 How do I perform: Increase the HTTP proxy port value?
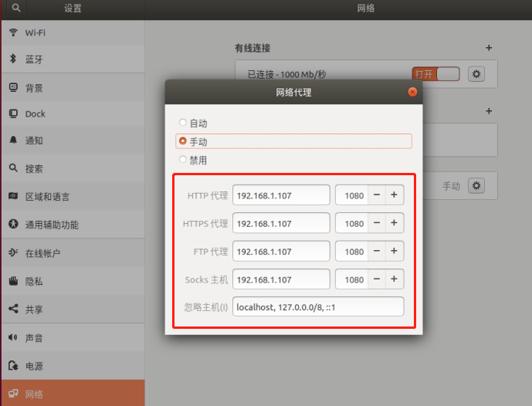pos(394,195)
